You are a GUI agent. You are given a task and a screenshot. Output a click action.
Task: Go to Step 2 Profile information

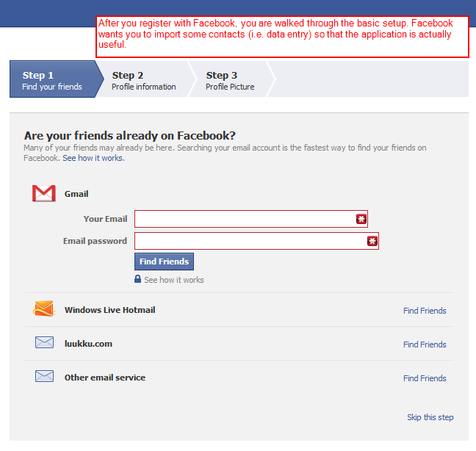[143, 80]
